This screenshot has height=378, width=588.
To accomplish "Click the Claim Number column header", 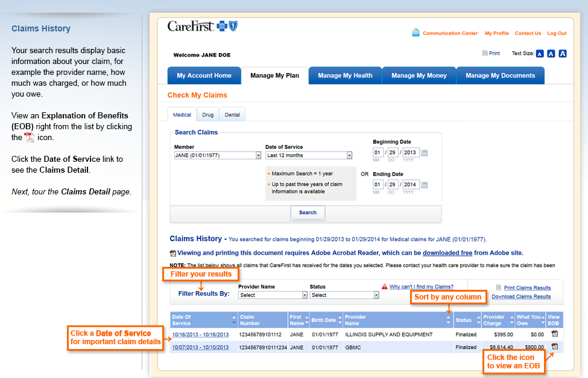I will coord(262,320).
